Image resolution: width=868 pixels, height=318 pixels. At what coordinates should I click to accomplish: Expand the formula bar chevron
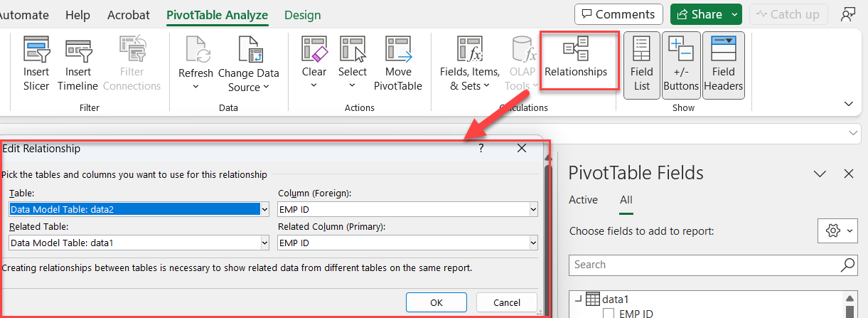(x=853, y=133)
